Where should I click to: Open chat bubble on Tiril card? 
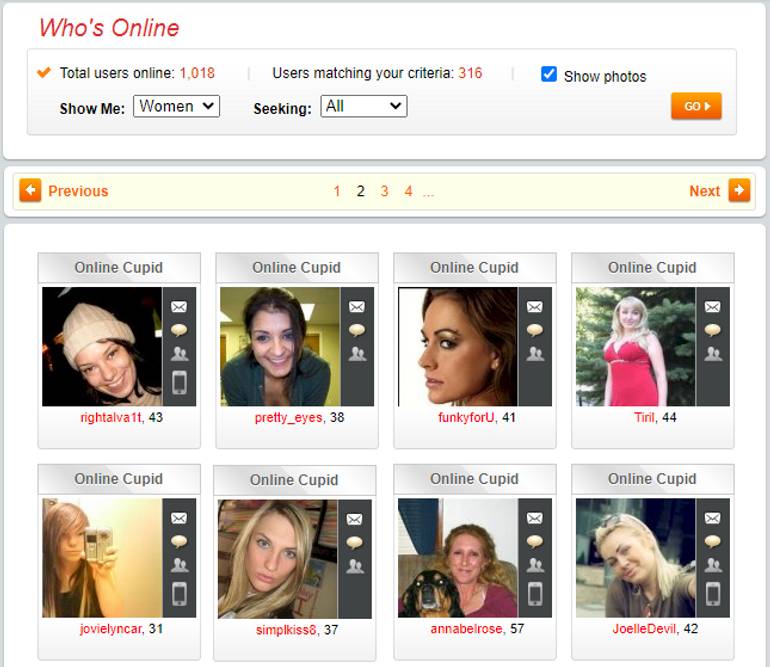pyautogui.click(x=712, y=330)
